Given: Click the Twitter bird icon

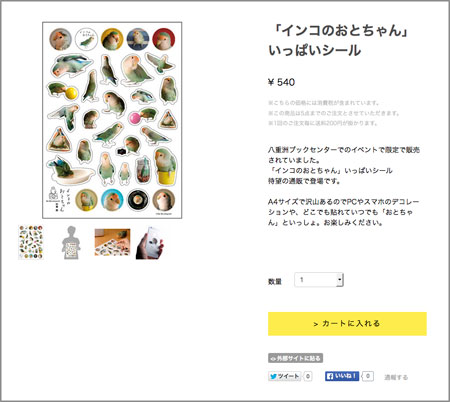Looking at the screenshot, I should click(273, 376).
